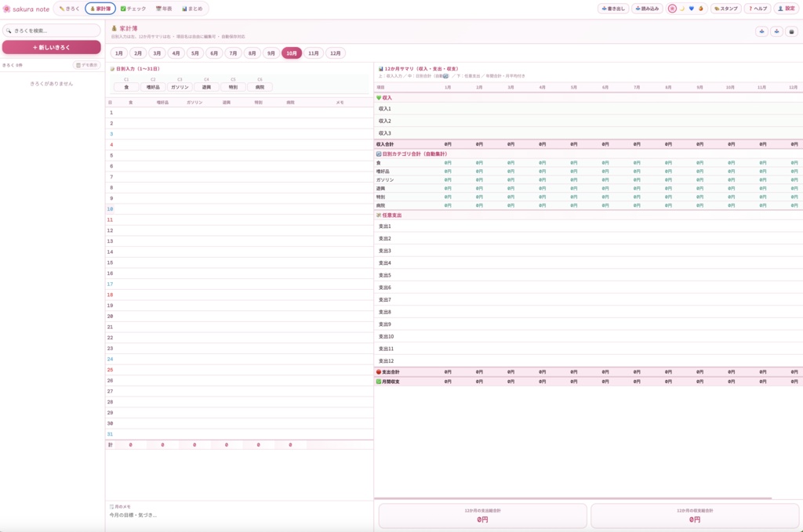The width and height of the screenshot is (803, 532).
Task: Select the 7月 month tab
Action: click(x=233, y=53)
